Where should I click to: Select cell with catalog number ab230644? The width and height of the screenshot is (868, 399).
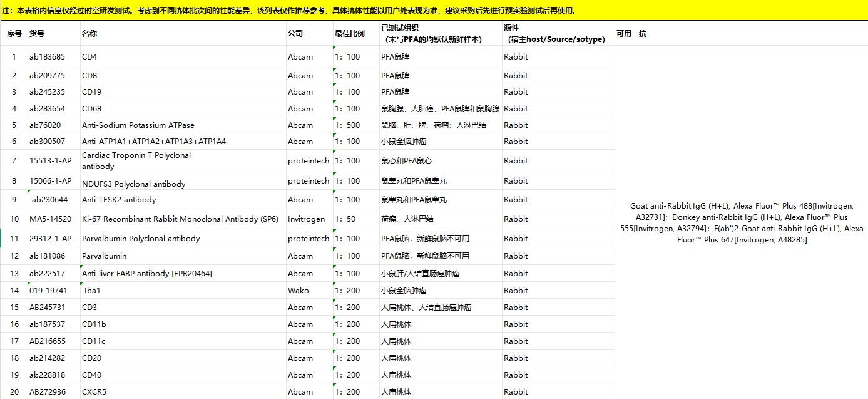pyautogui.click(x=54, y=199)
